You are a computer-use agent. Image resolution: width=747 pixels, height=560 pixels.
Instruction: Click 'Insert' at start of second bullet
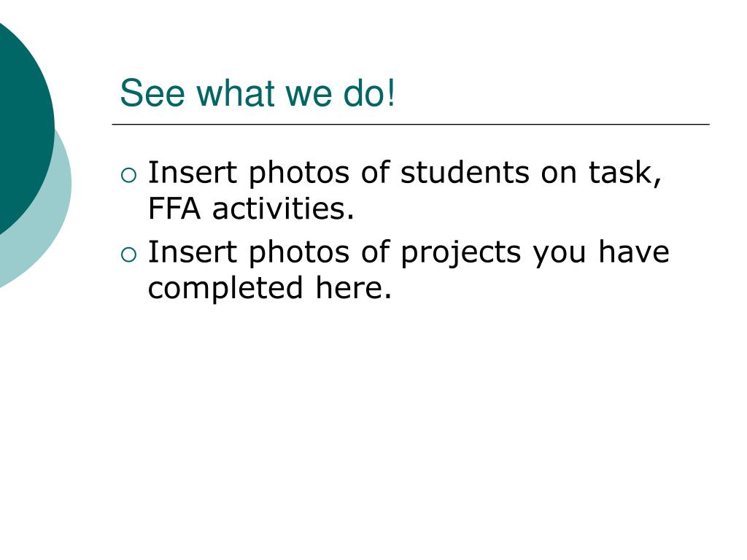click(x=193, y=252)
